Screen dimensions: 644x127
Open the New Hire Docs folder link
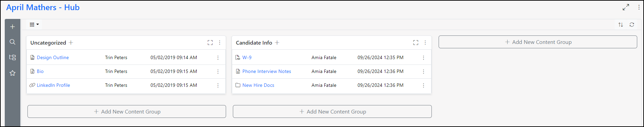pyautogui.click(x=258, y=85)
